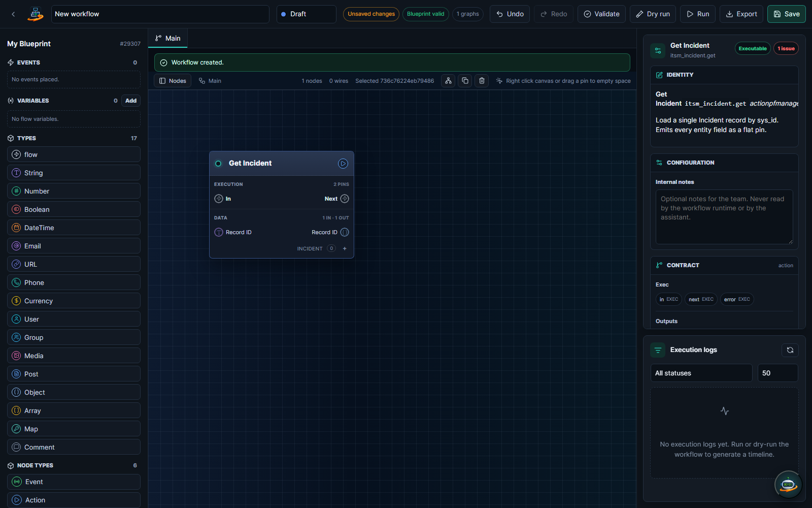The image size is (812, 508).
Task: Select the DateTime type
Action: pyautogui.click(x=74, y=228)
